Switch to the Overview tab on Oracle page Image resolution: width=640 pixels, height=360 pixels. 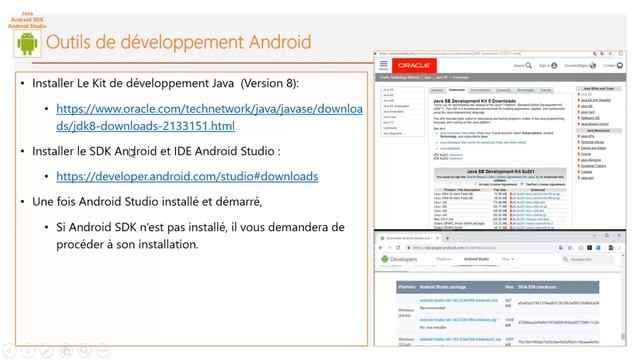[437, 90]
